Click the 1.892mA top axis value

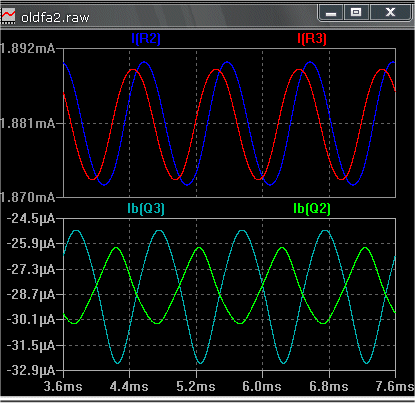[x=28, y=49]
